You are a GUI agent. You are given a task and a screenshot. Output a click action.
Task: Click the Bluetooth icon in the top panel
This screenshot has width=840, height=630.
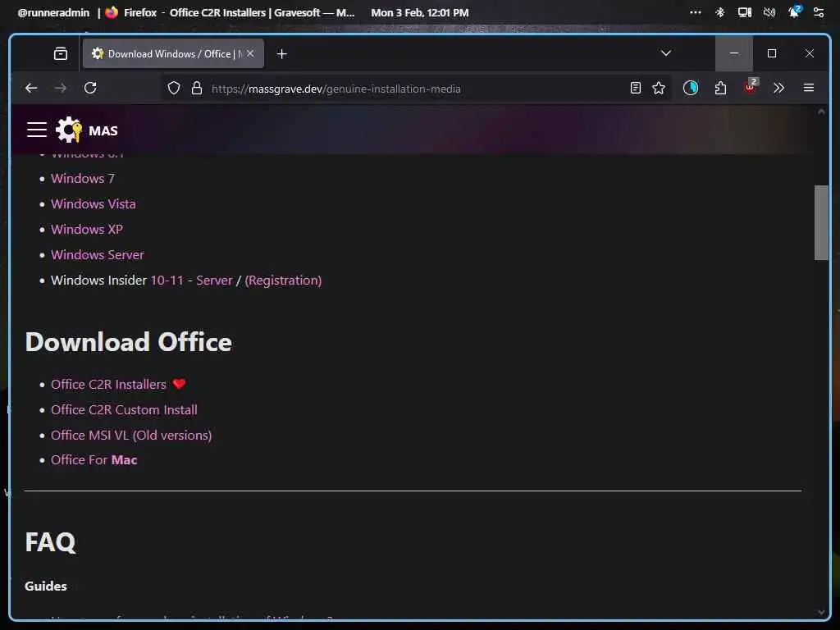point(720,12)
